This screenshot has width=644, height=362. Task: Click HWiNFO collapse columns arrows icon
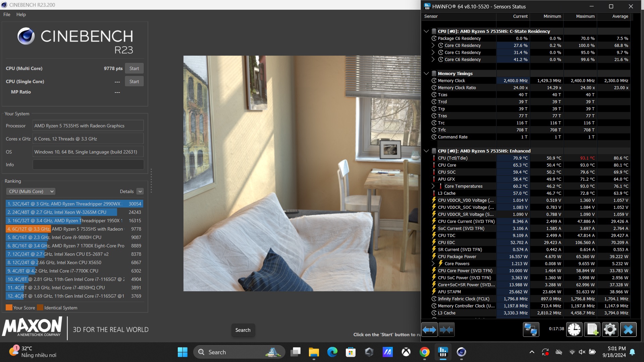pyautogui.click(x=446, y=330)
